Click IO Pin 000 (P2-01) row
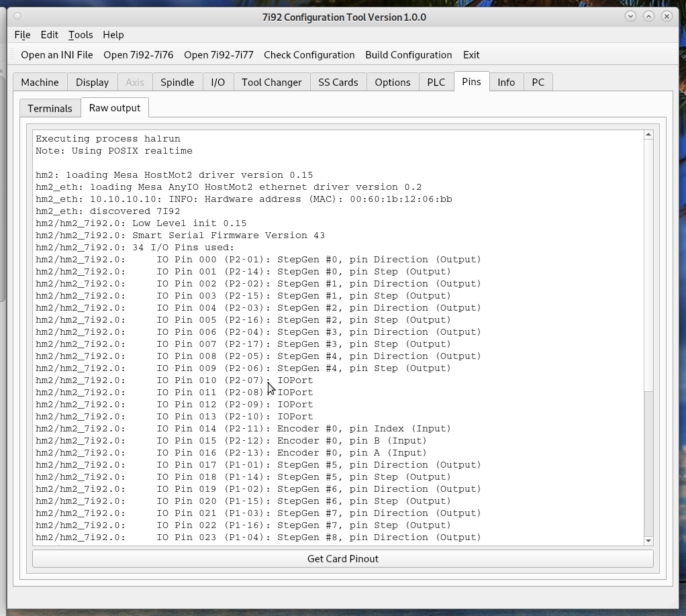686x616 pixels. pyautogui.click(x=258, y=260)
